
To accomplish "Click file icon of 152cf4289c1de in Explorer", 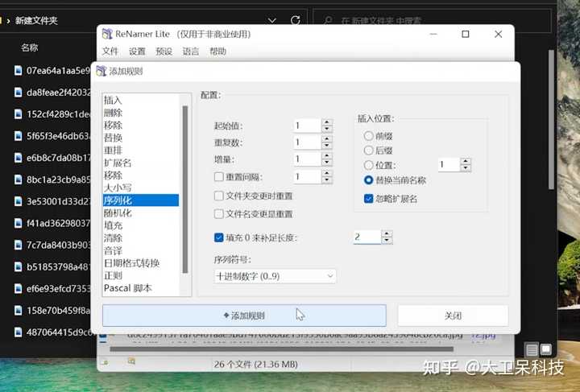I will (18, 113).
